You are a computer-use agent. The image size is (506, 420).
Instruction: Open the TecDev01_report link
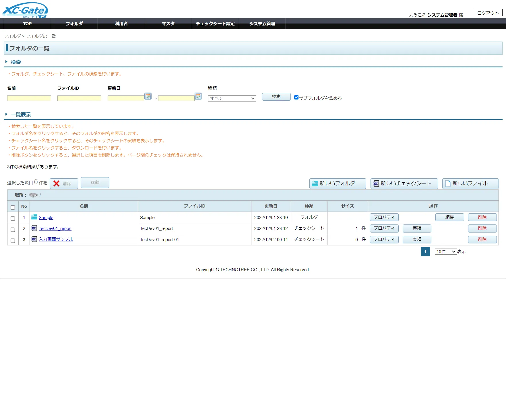point(55,228)
